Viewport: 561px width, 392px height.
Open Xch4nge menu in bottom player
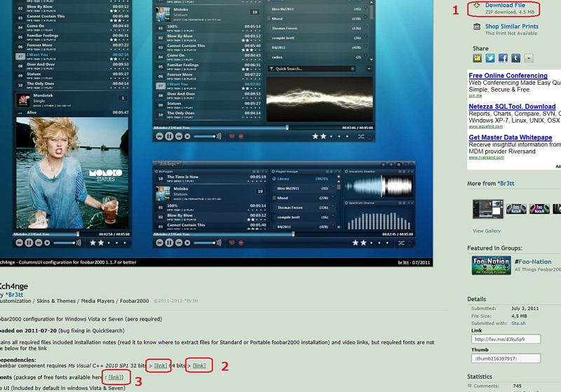[x=170, y=164]
